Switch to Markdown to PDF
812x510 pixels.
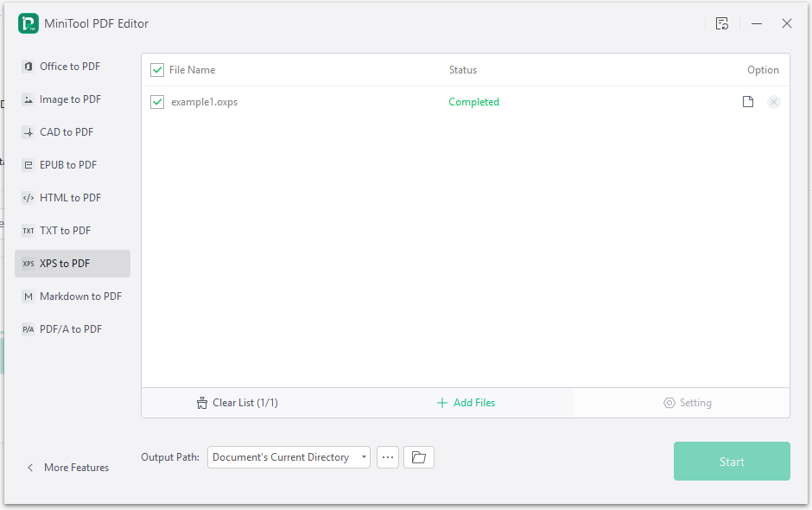[73, 296]
